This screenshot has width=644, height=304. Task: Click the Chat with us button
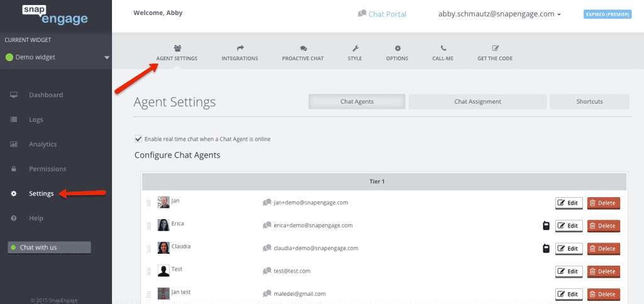point(49,247)
